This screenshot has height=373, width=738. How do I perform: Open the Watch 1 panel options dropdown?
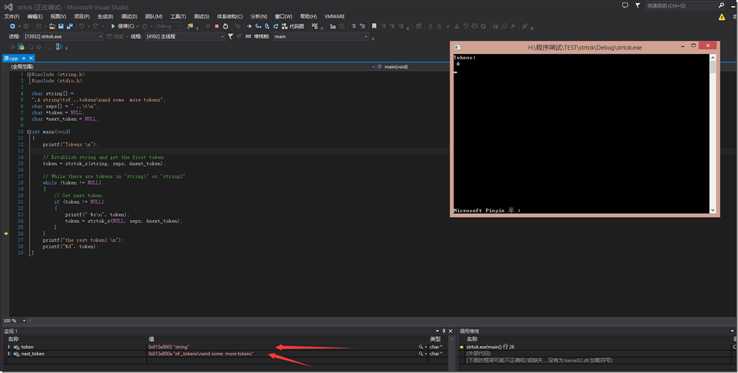pos(437,332)
